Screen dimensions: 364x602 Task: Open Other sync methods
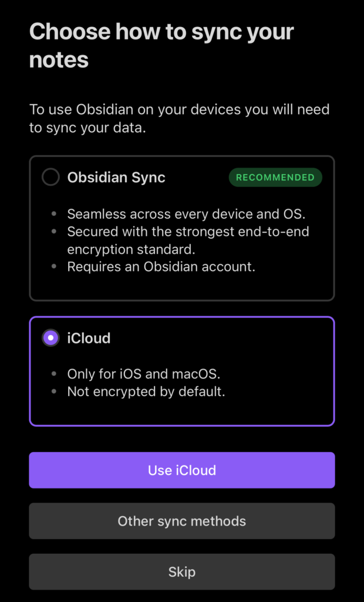(x=182, y=521)
